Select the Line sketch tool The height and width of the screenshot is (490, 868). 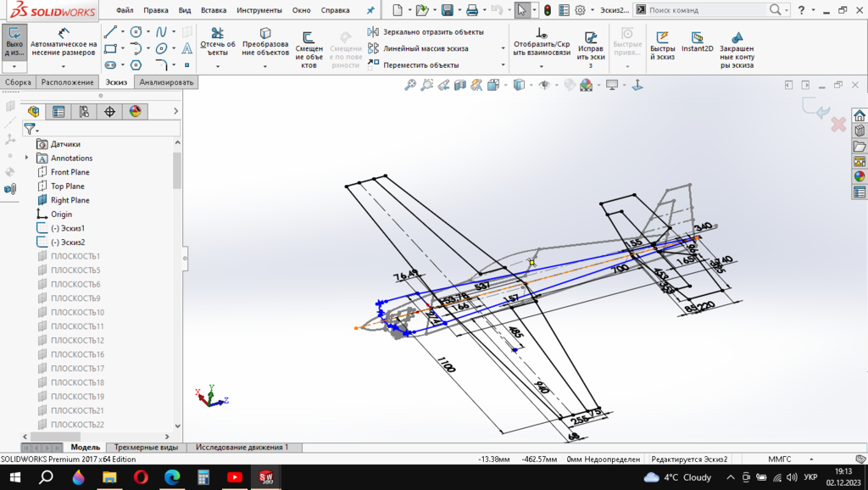109,32
